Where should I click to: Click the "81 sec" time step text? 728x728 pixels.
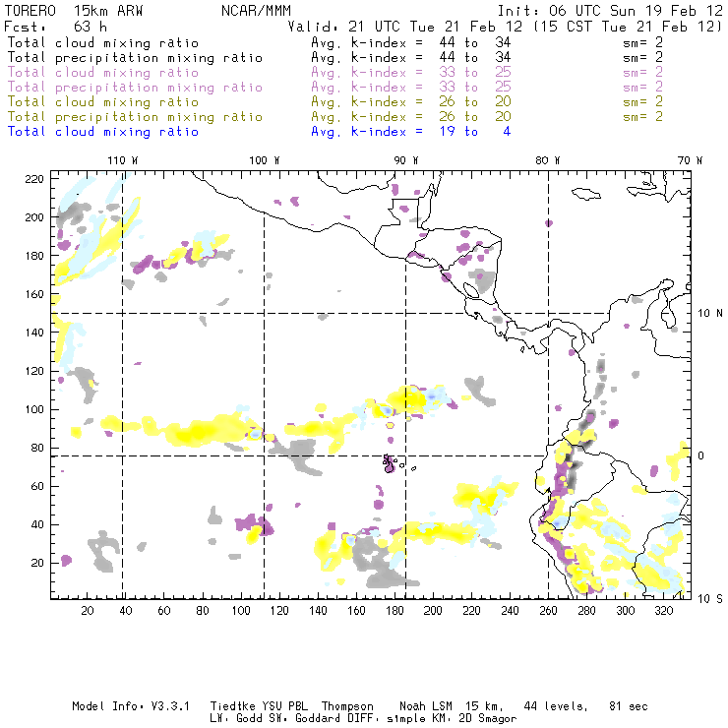629,706
